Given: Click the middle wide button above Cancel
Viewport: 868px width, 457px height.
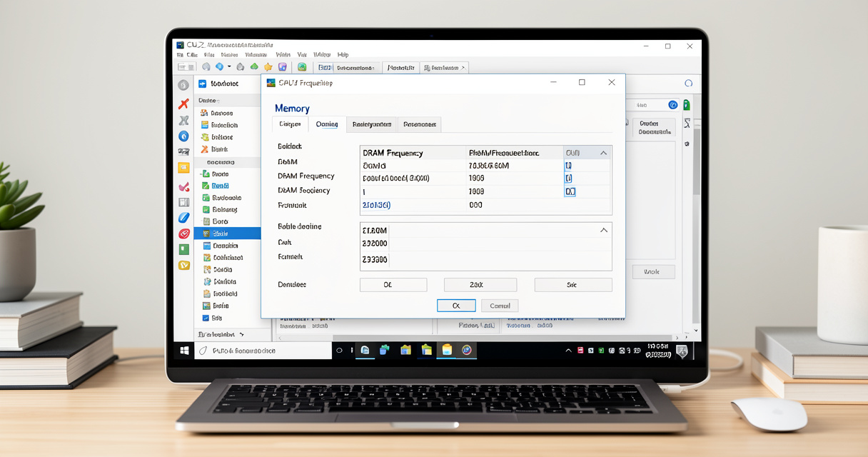Looking at the screenshot, I should [x=480, y=285].
